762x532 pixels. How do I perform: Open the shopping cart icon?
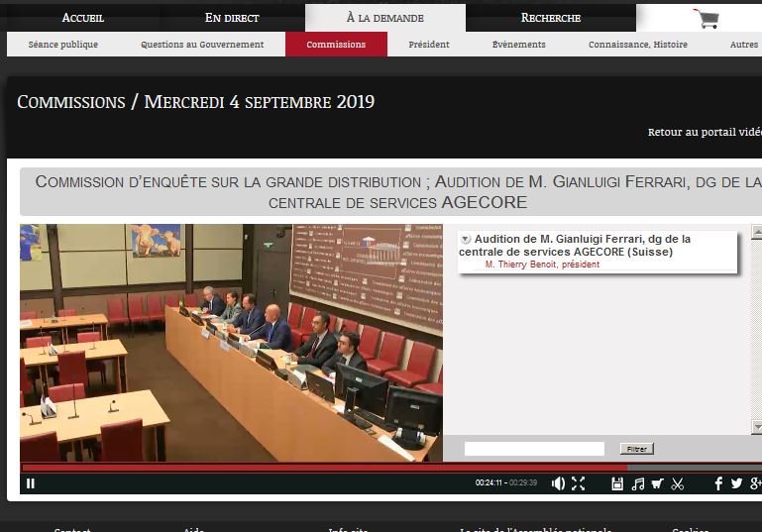[x=706, y=19]
